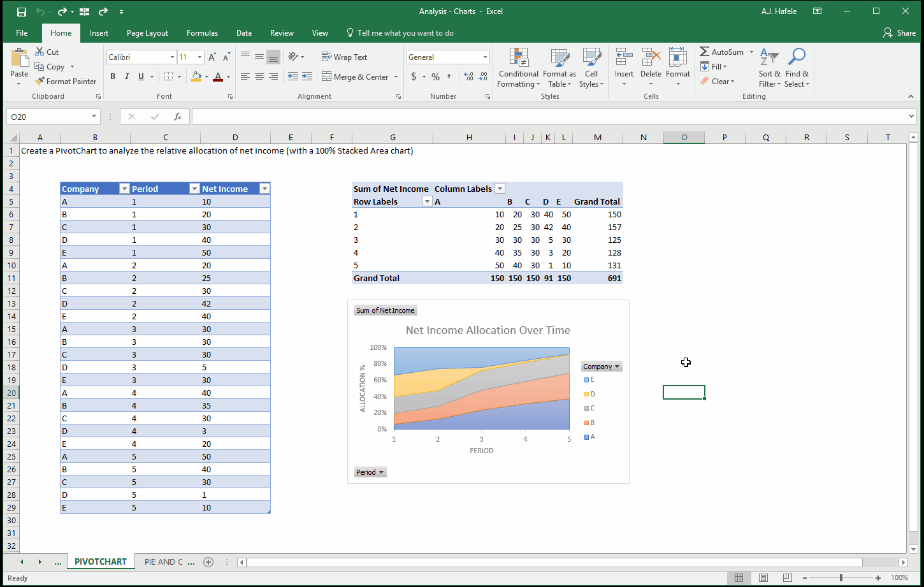Top-align cell contents
This screenshot has width=924, height=587.
tap(245, 57)
